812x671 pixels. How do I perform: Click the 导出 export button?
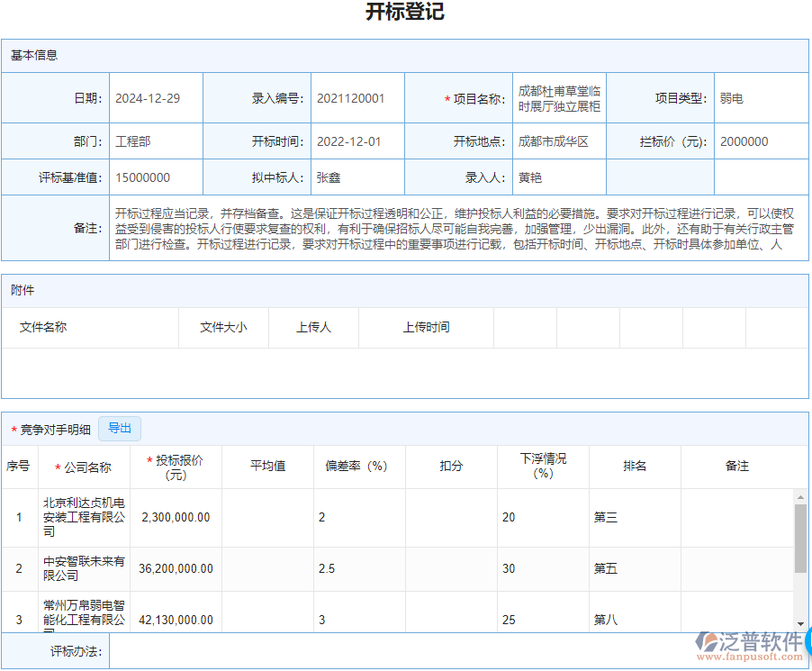120,429
